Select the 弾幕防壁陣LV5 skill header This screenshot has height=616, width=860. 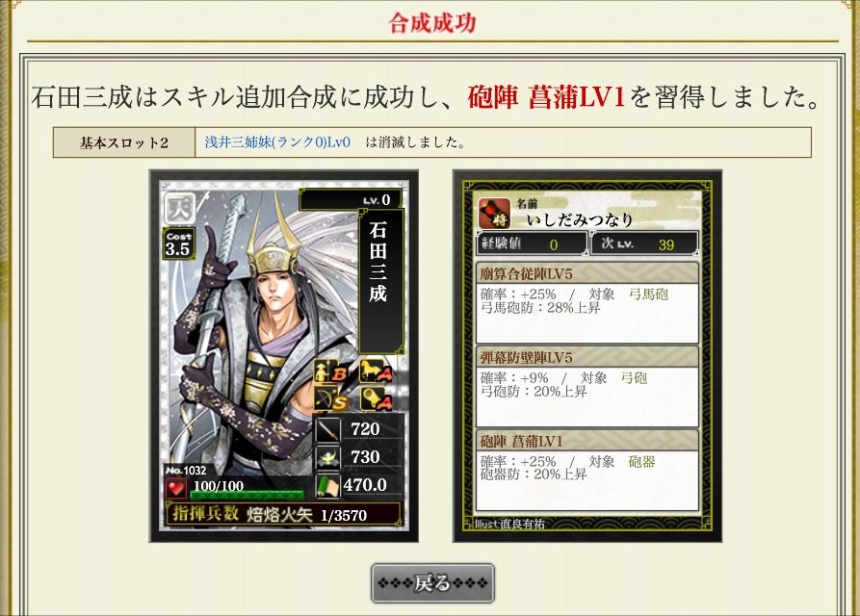pos(587,357)
